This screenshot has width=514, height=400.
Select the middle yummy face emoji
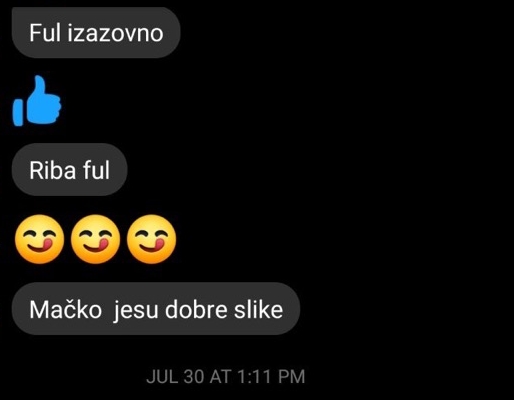[x=95, y=239]
